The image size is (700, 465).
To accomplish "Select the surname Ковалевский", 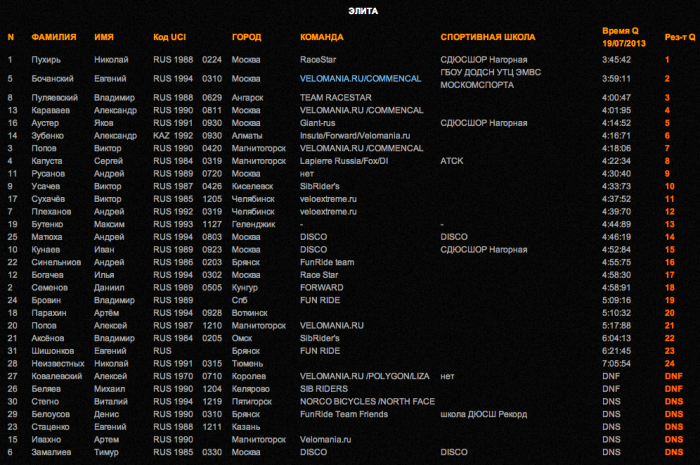I will [x=56, y=376].
